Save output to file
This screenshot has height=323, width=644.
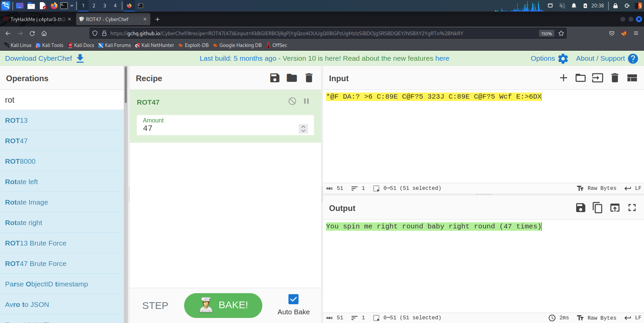(x=580, y=208)
